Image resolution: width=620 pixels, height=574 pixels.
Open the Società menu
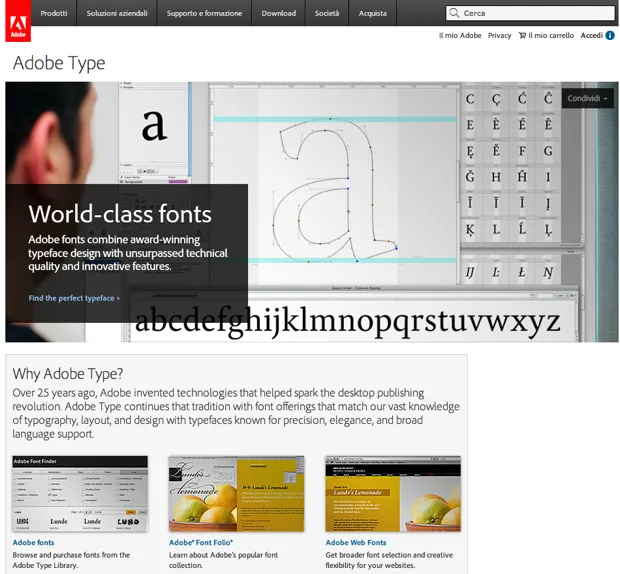pos(327,13)
